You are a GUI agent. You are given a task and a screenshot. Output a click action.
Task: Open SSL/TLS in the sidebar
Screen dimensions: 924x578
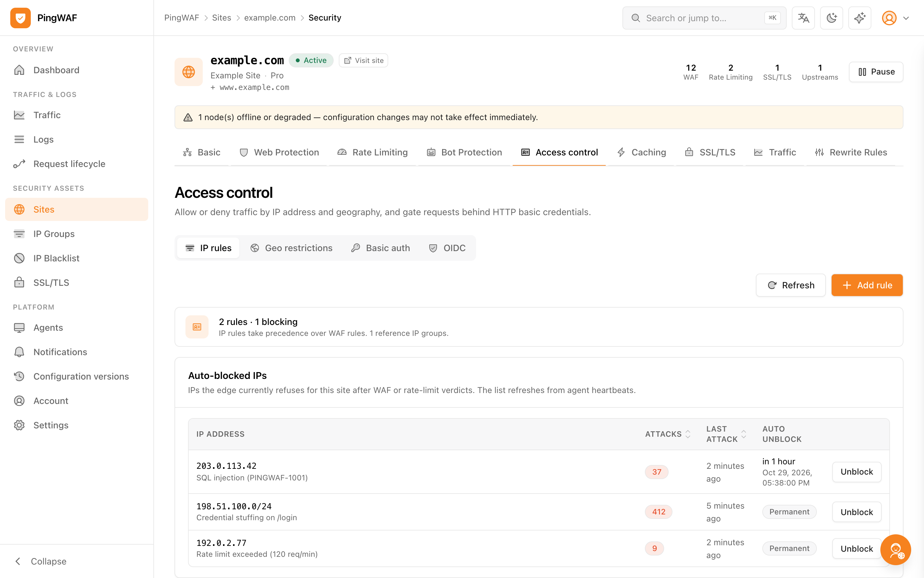[77, 283]
